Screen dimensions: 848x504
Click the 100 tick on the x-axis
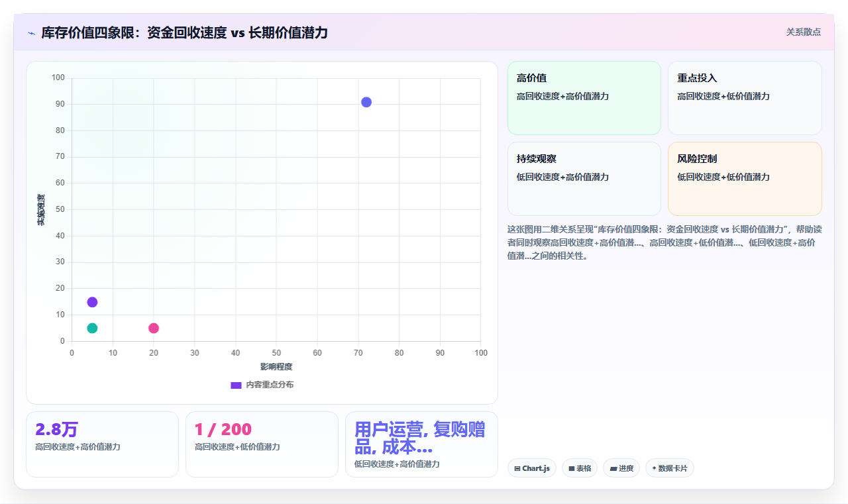point(481,353)
